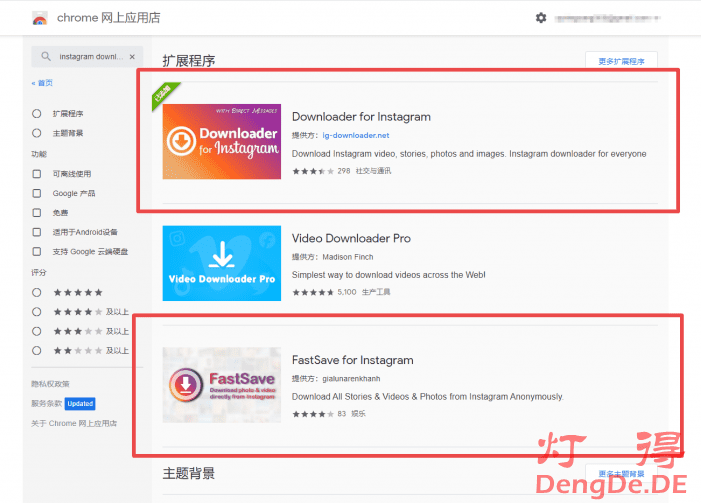The height and width of the screenshot is (503, 701).
Task: Enable 适用于Android设备 checkbox
Action: click(37, 232)
